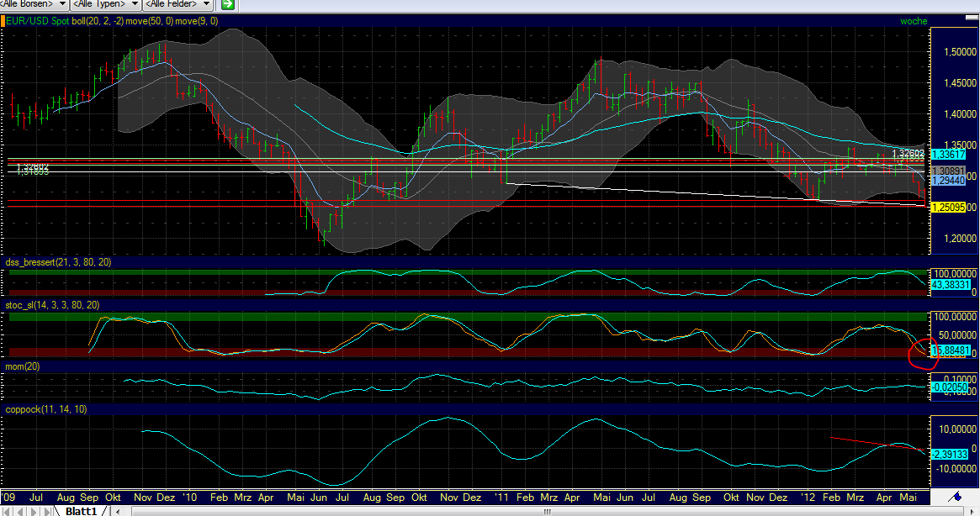Viewport: 980px width, 516px height.
Task: Click the '10 year marker on time axis
Action: [189, 498]
